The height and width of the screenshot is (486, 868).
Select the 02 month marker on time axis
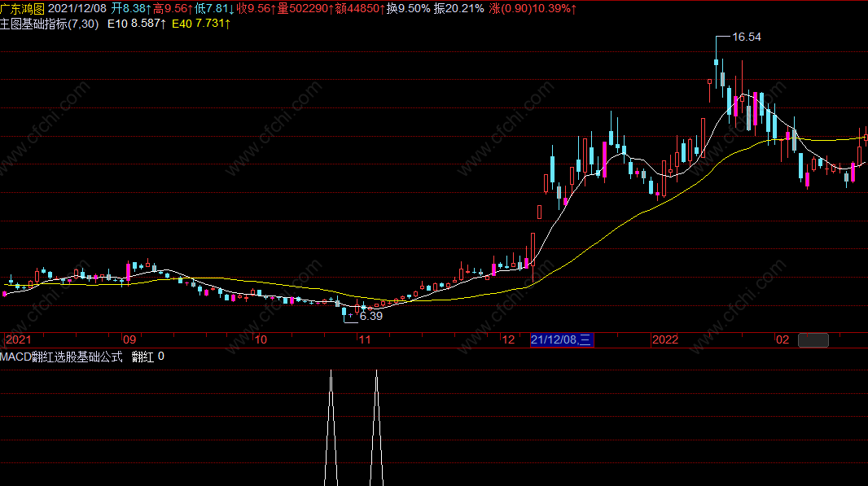click(x=782, y=339)
